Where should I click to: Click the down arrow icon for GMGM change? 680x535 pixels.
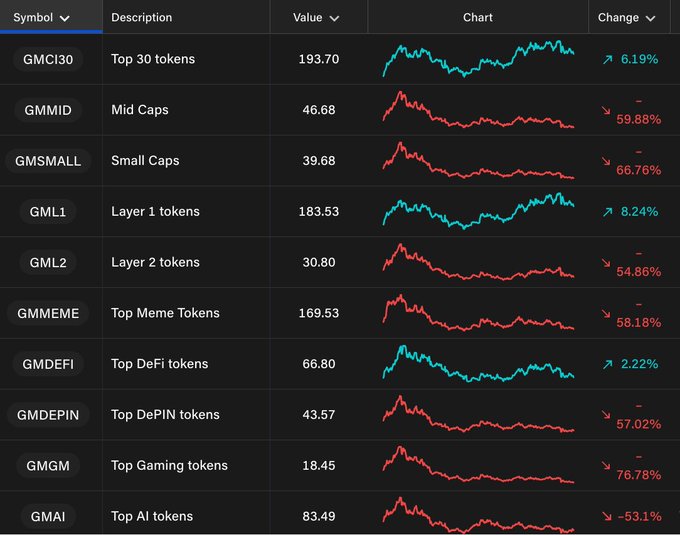click(x=606, y=466)
